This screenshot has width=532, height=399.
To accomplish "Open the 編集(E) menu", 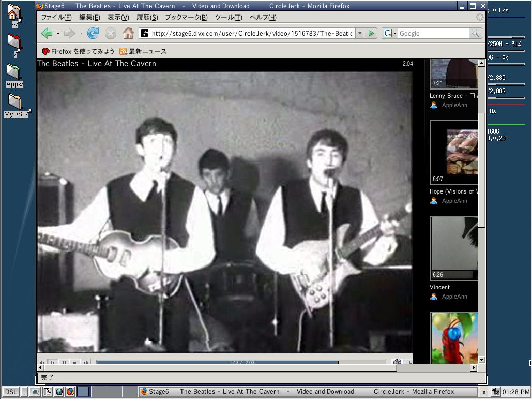I will click(89, 17).
